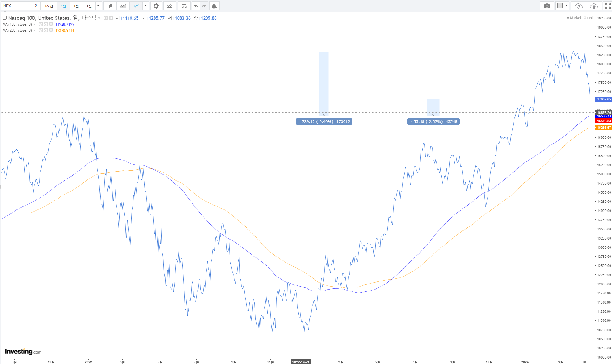Image resolution: width=612 pixels, height=364 pixels.
Task: Click the compare symbols scales icon
Action: pos(184,6)
